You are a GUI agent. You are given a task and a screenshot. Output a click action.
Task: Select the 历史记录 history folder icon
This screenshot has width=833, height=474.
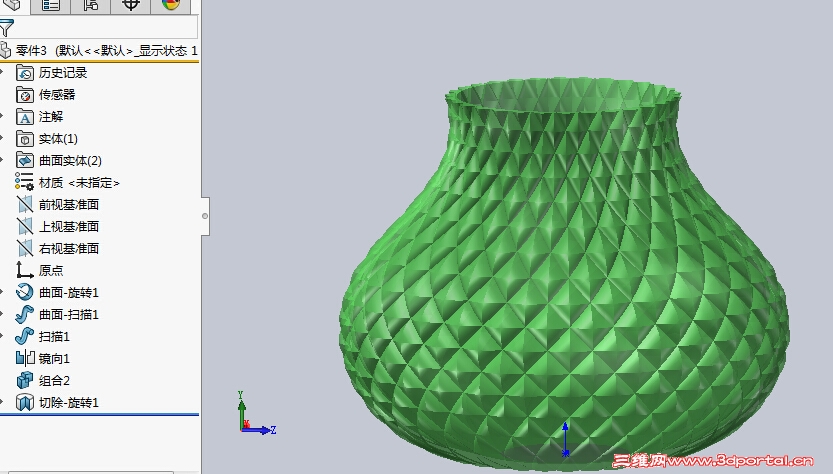click(x=25, y=73)
